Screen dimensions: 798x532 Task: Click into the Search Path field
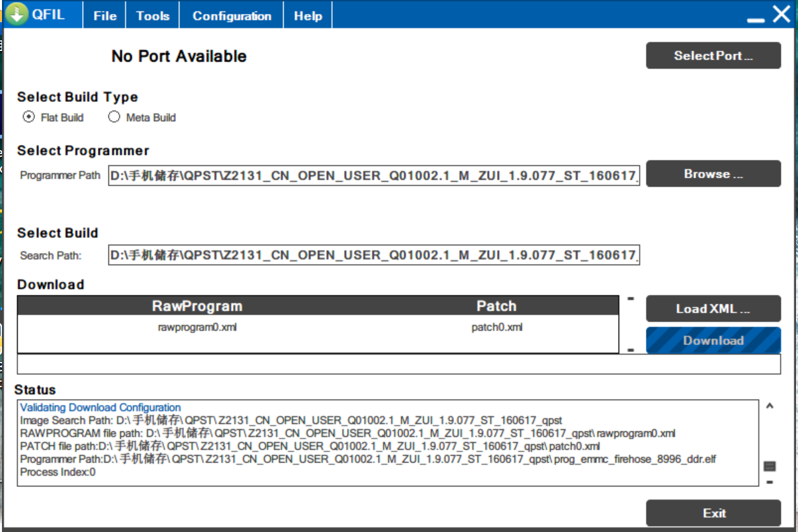tap(375, 255)
